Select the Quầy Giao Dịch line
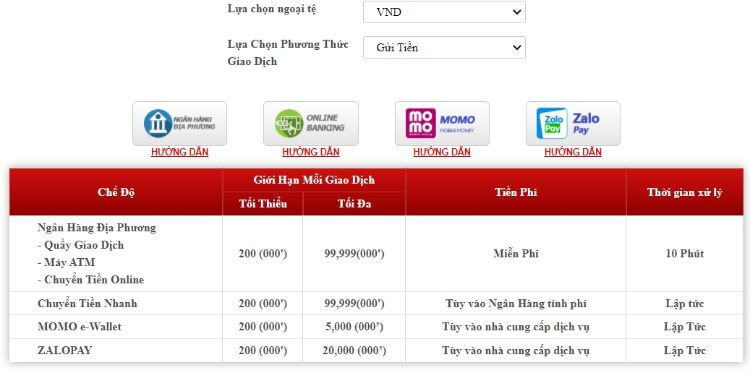 (80, 245)
